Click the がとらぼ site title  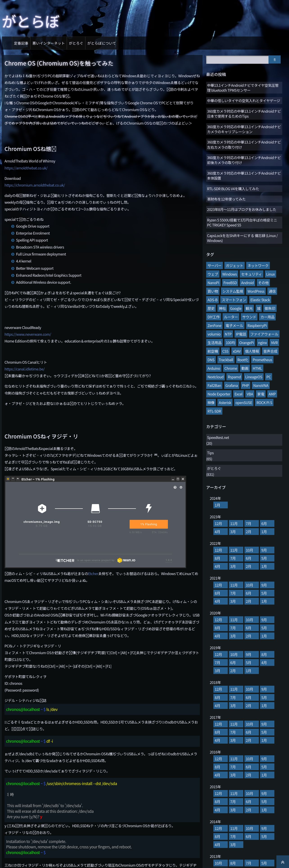click(31, 21)
